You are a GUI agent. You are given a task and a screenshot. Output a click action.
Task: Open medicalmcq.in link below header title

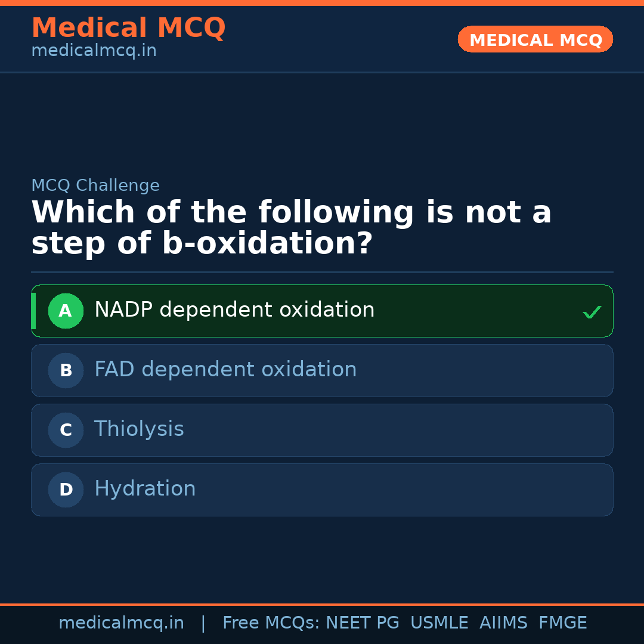point(94,51)
